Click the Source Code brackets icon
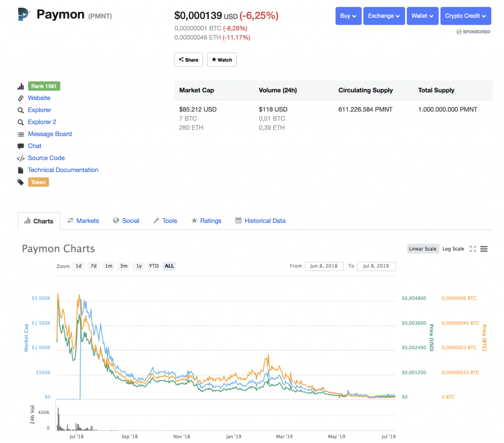The image size is (504, 443). 21,158
